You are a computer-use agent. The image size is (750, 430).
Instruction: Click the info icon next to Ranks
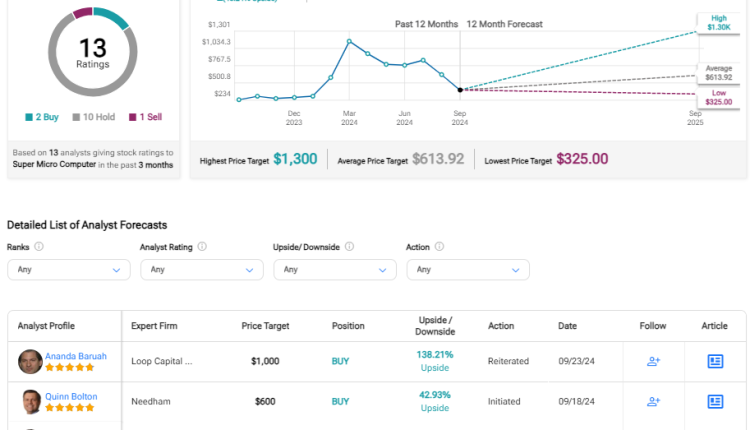pos(39,246)
